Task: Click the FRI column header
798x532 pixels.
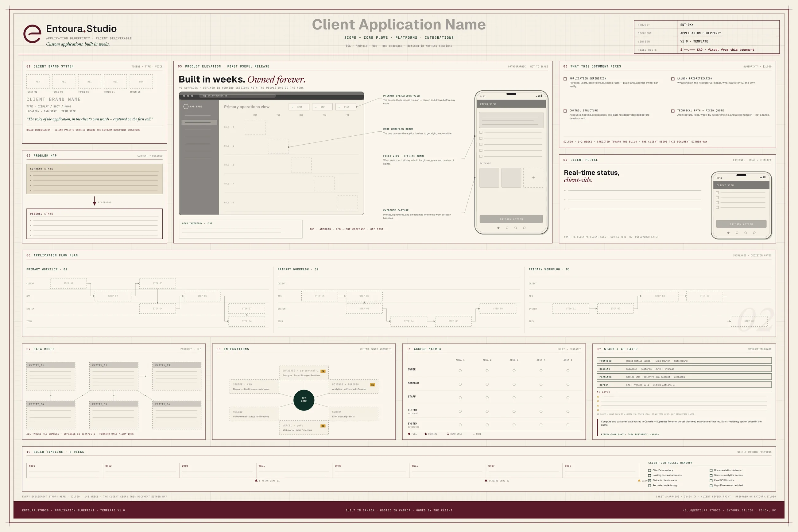Action: 347,115
